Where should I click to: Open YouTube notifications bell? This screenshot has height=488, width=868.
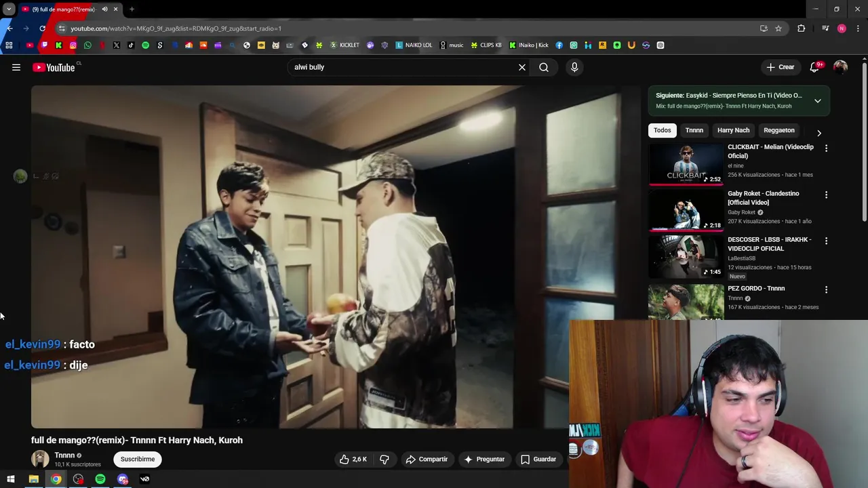tap(815, 67)
